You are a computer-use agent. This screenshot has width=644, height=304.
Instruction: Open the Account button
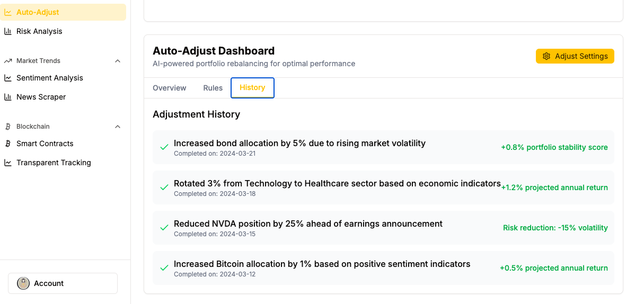pyautogui.click(x=63, y=283)
